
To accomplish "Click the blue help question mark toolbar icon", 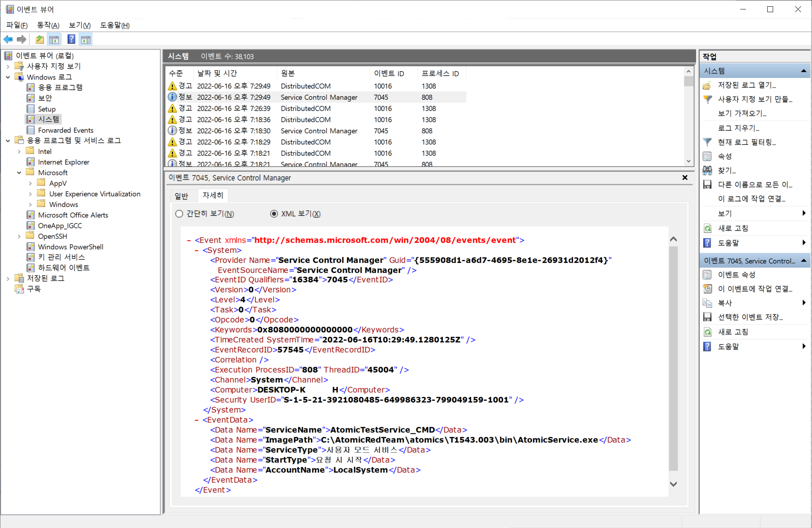I will click(x=71, y=39).
